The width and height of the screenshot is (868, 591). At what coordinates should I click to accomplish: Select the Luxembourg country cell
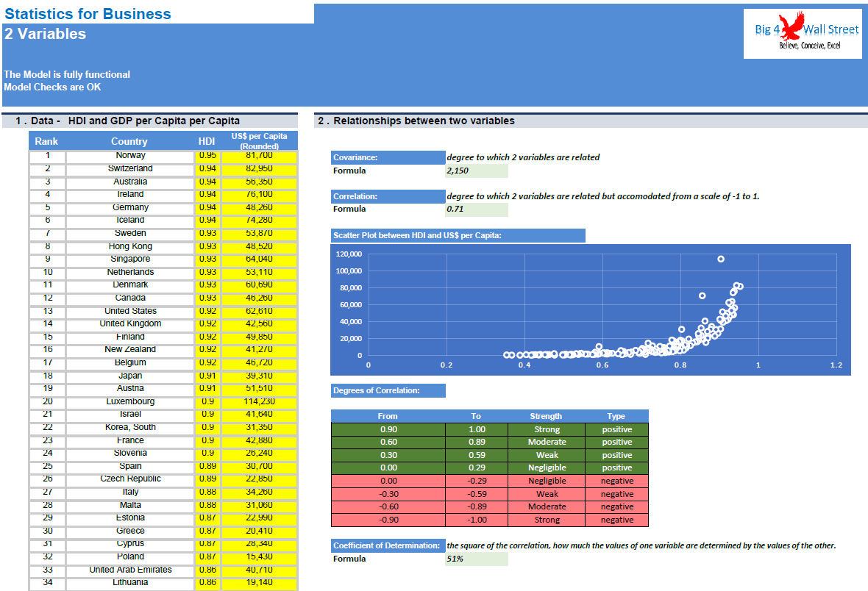[x=130, y=402]
